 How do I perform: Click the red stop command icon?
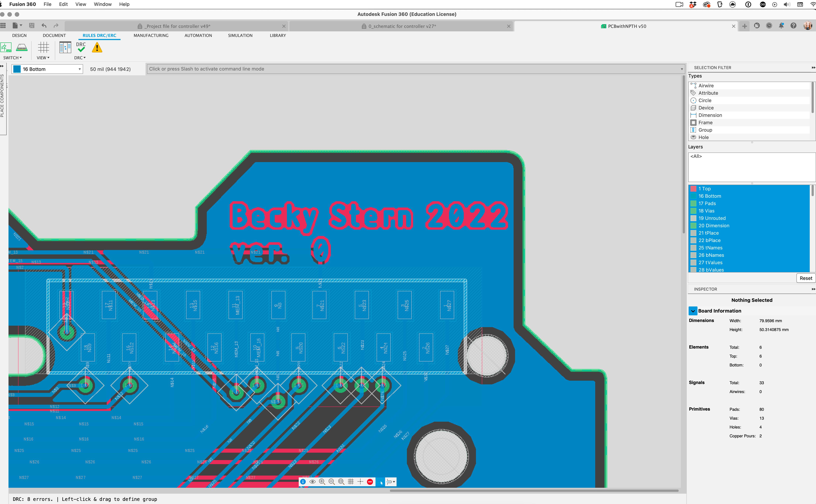pyautogui.click(x=370, y=482)
